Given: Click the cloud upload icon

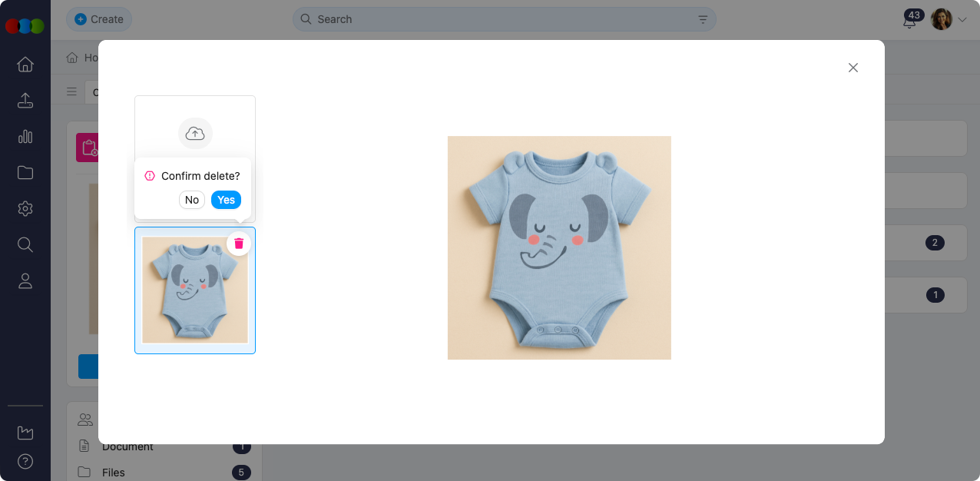Looking at the screenshot, I should pos(195,134).
